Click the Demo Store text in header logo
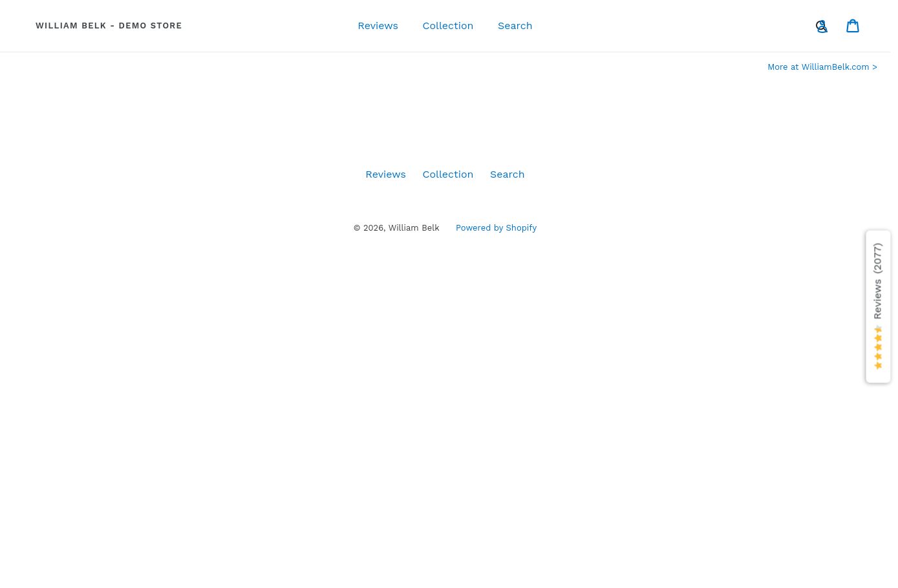This screenshot has width=898, height=588. point(150,26)
